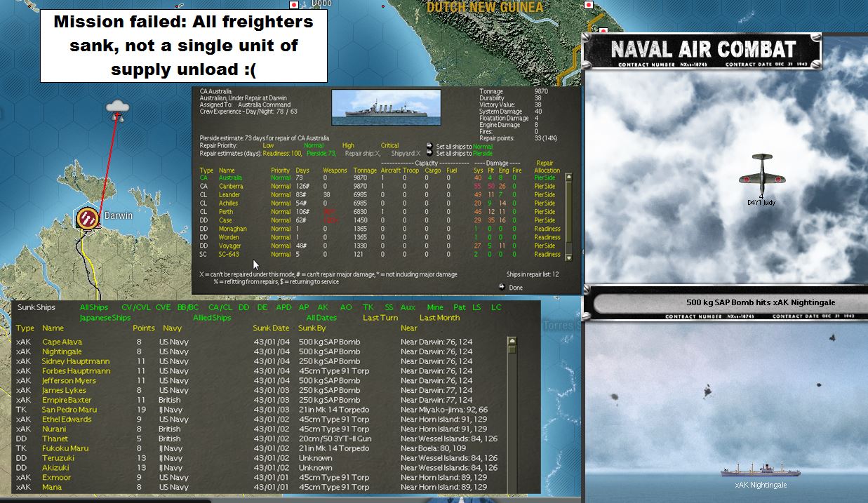
Task: Select the Last Month filter
Action: click(x=440, y=318)
